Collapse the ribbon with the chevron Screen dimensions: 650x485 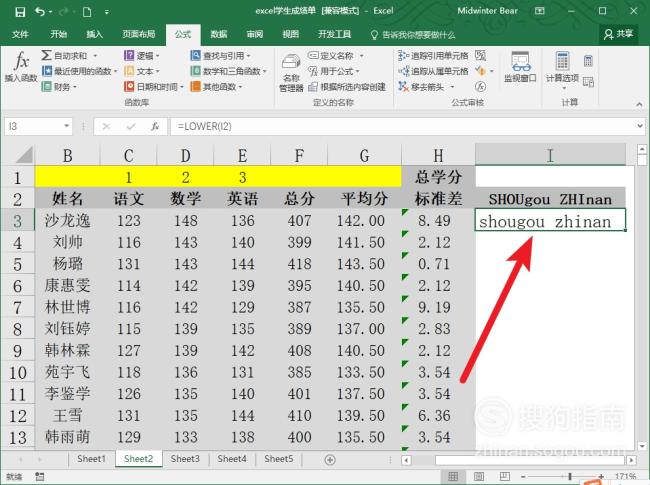pos(639,104)
